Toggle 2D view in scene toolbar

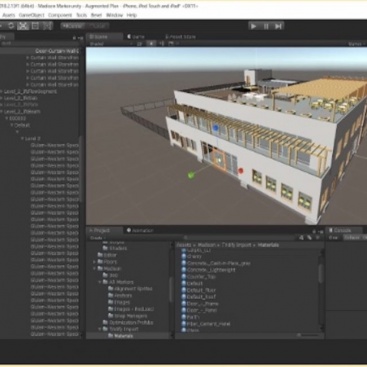click(140, 44)
